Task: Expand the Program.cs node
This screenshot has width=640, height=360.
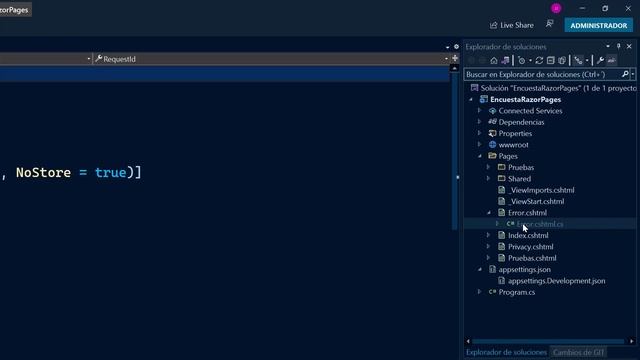Action: pos(480,292)
